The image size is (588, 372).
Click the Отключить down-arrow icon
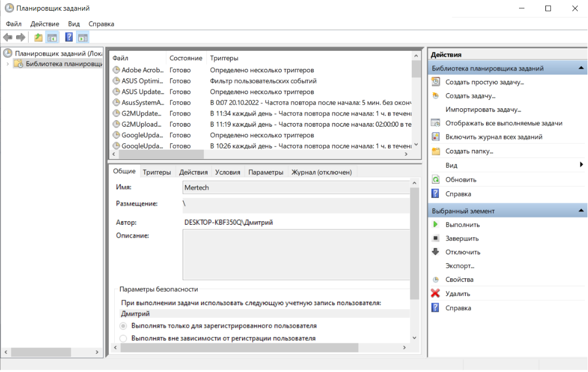tap(435, 252)
